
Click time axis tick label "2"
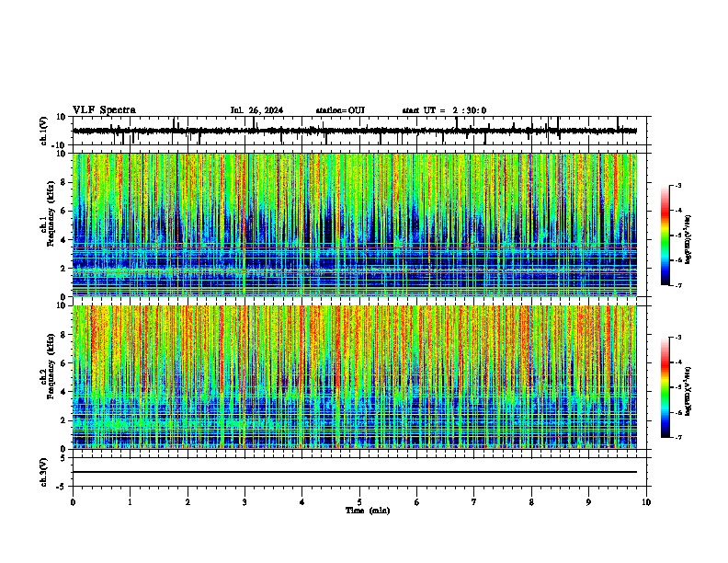point(188,502)
